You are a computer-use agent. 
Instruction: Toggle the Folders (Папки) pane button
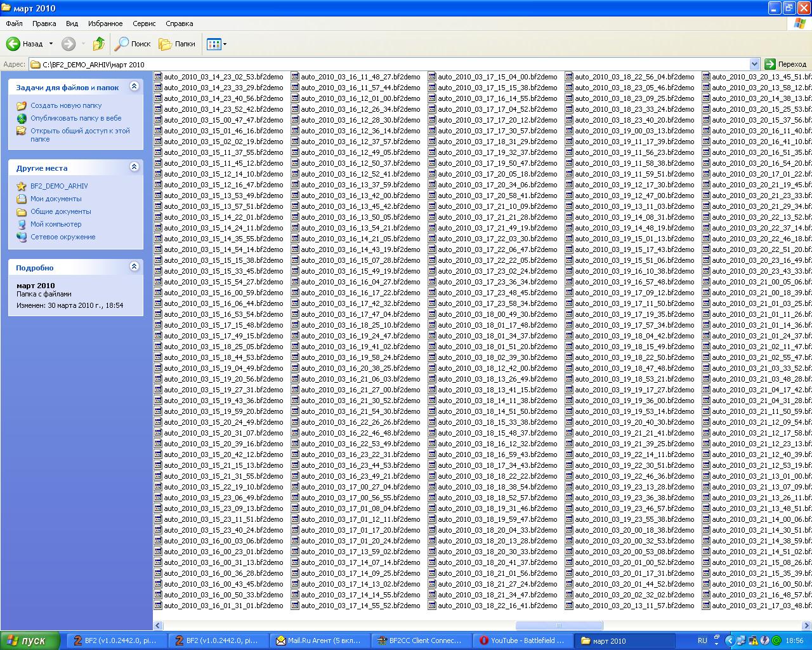pyautogui.click(x=177, y=44)
